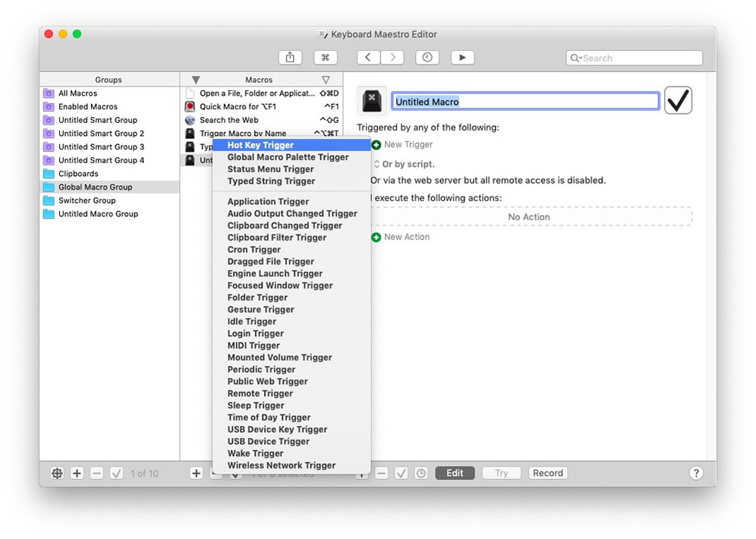Choose Clipboard Changed Trigger
756x539 pixels.
tap(291, 225)
